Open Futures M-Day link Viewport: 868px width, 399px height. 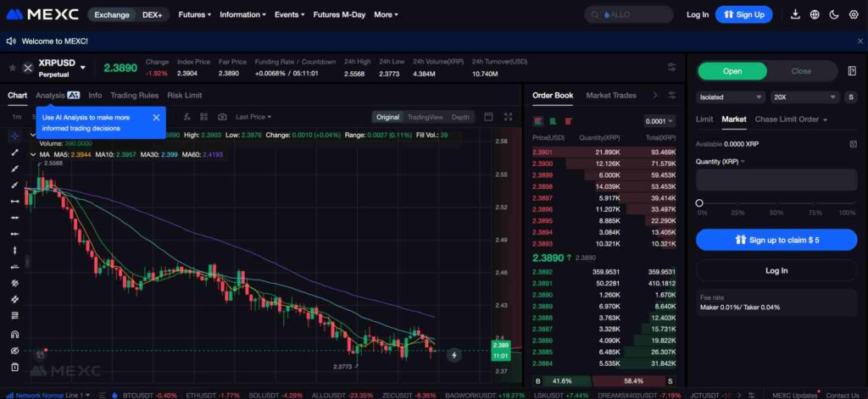(339, 14)
